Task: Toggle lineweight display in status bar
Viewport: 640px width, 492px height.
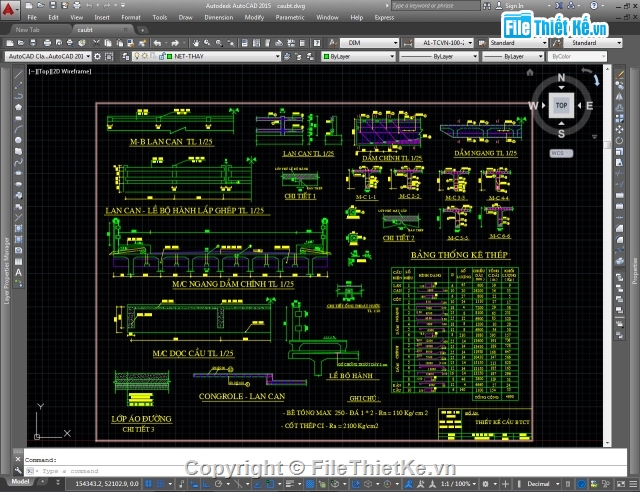Action: pos(290,484)
